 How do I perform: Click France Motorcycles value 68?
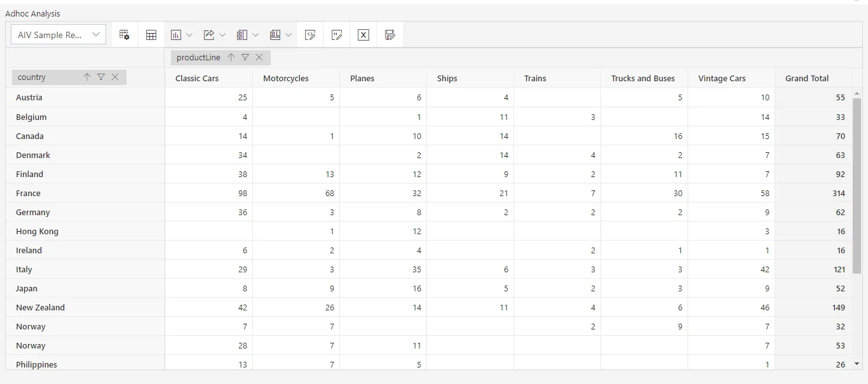click(330, 193)
